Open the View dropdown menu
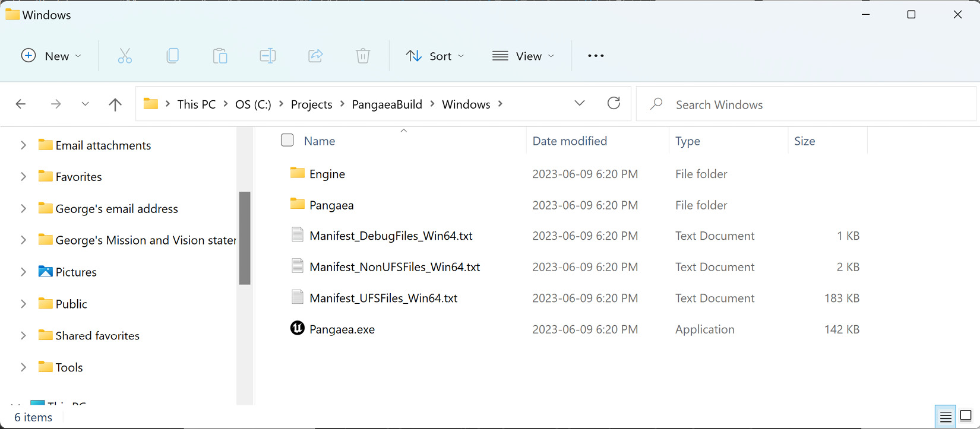 click(524, 56)
